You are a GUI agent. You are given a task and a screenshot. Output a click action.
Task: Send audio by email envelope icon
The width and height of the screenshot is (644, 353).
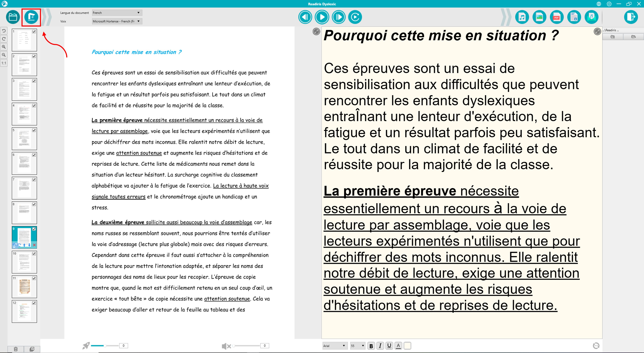pyautogui.click(x=591, y=17)
